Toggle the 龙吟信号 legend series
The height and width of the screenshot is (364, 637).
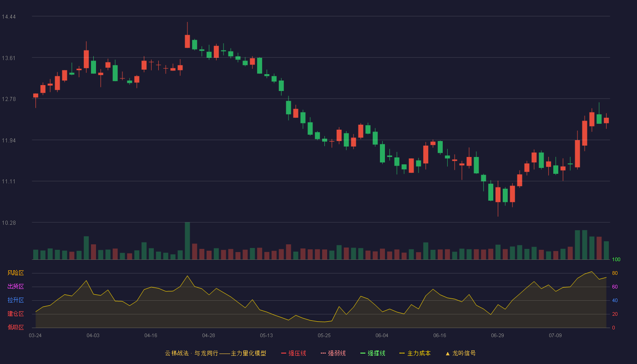[460, 353]
